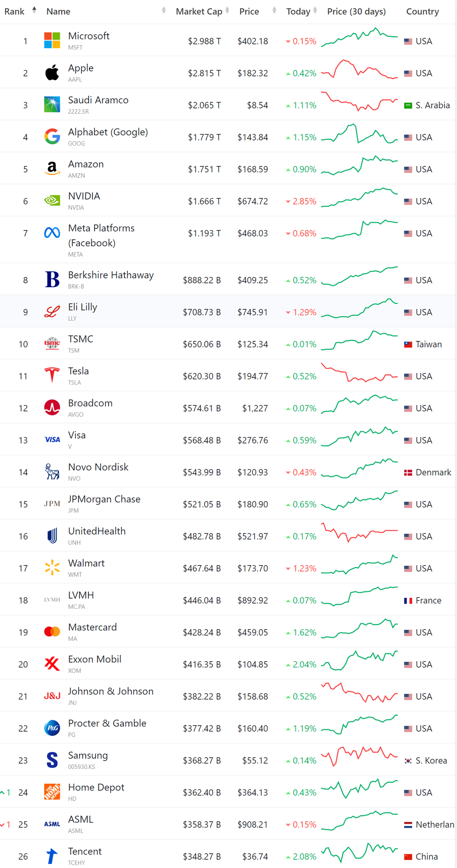
Task: Click the Home Depot logo
Action: 52,792
